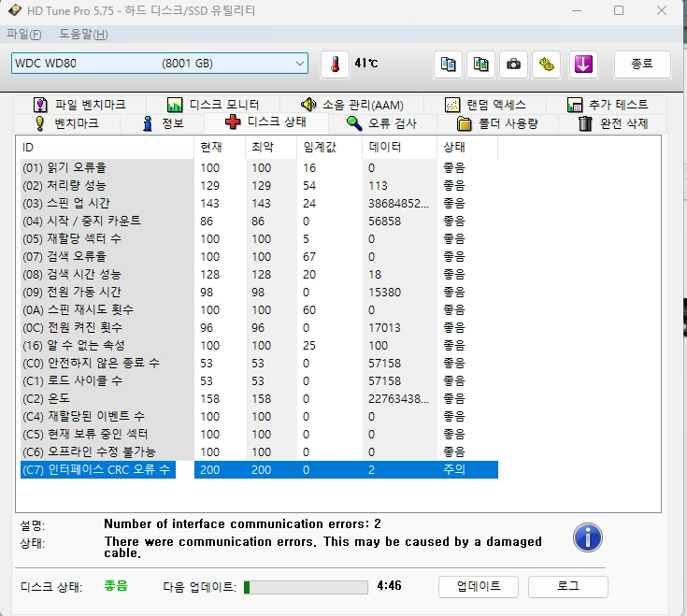The image size is (687, 616).
Task: Click the magnifier icon on 오류 검사 tab
Action: coord(354,123)
